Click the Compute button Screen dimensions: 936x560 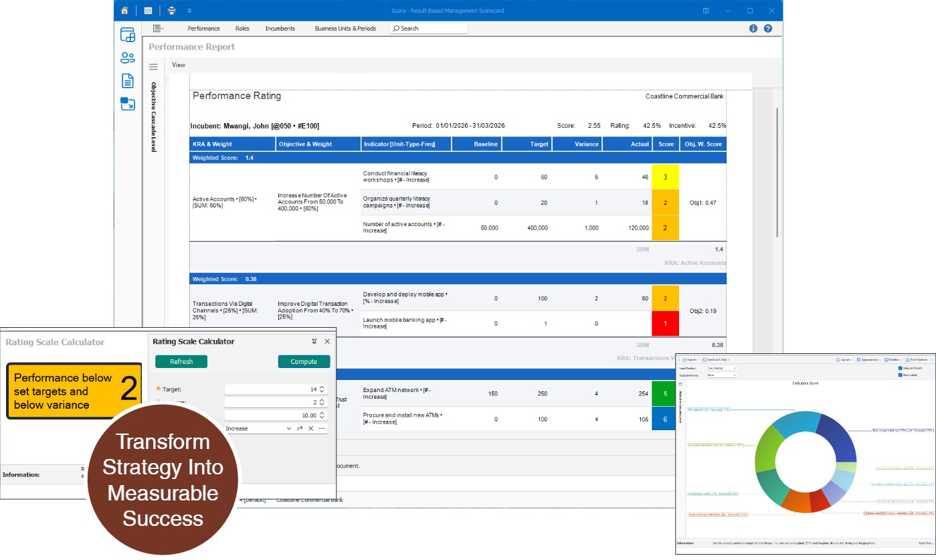tap(304, 361)
